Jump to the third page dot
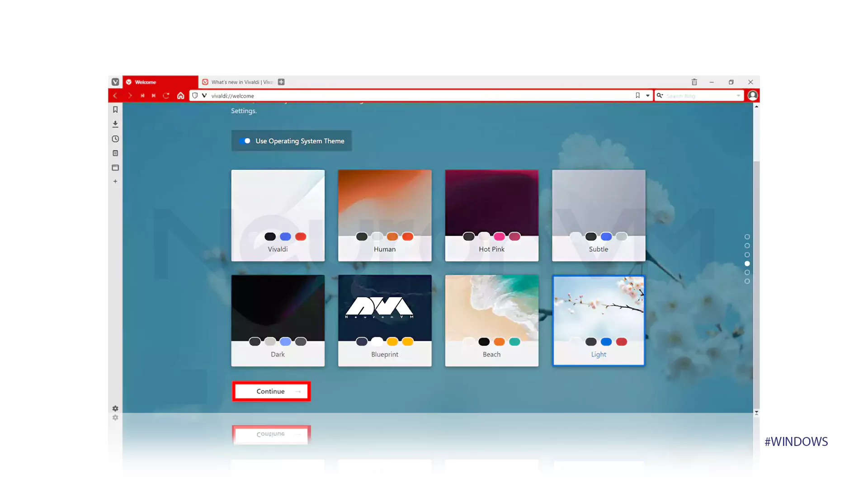This screenshot has width=868, height=488. (747, 255)
